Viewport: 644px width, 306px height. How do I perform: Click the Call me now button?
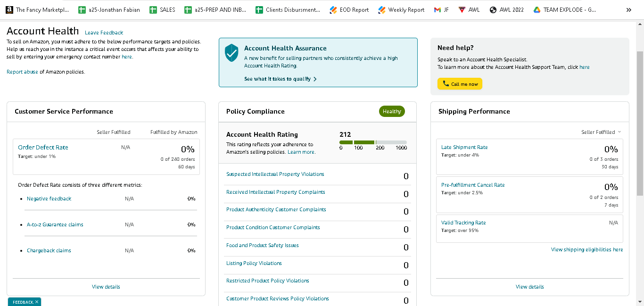(460, 84)
